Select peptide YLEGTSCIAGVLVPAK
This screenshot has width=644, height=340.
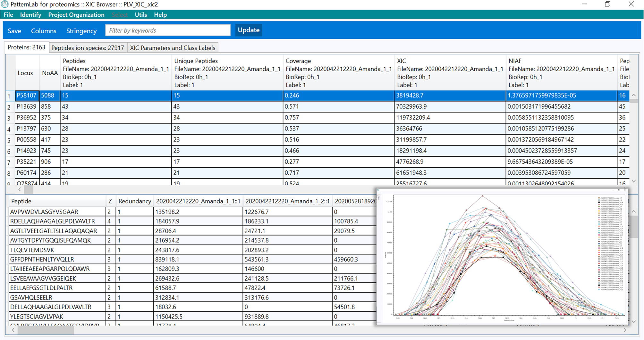pyautogui.click(x=37, y=317)
